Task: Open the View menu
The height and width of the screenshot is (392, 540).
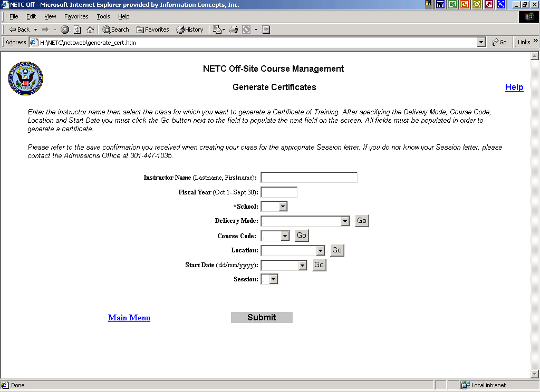Action: click(x=50, y=16)
